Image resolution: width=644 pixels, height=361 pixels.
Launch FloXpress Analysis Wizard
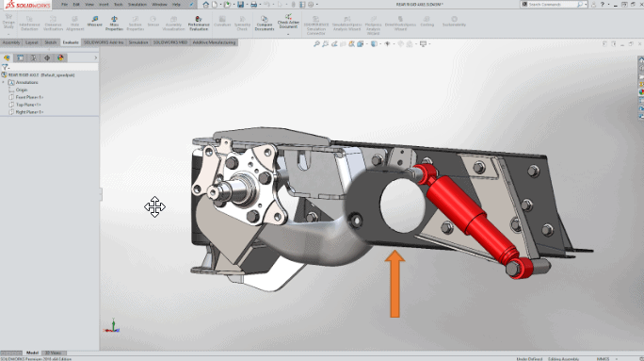(x=374, y=25)
